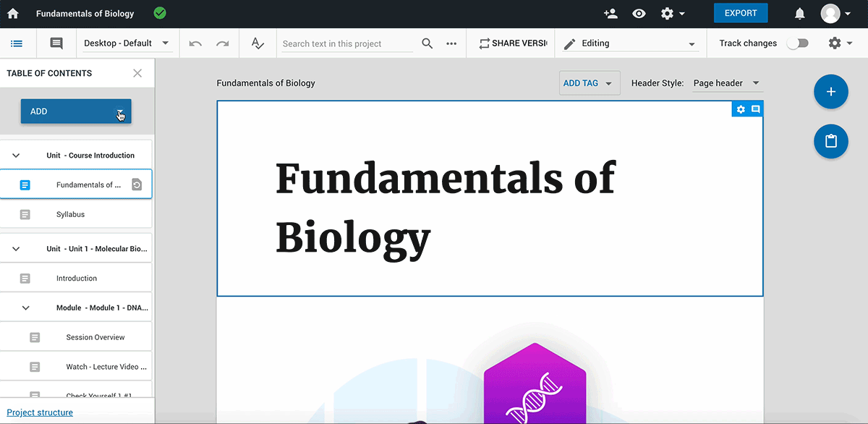The height and width of the screenshot is (424, 868).
Task: Click the page icon beside Watch - Lecture Video
Action: (35, 368)
